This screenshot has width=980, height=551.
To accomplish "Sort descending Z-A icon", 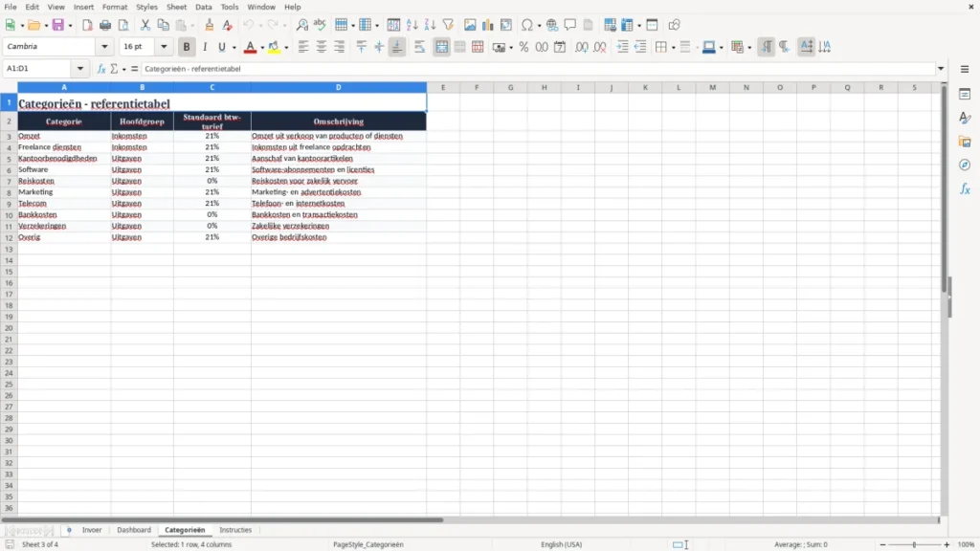I will (430, 25).
